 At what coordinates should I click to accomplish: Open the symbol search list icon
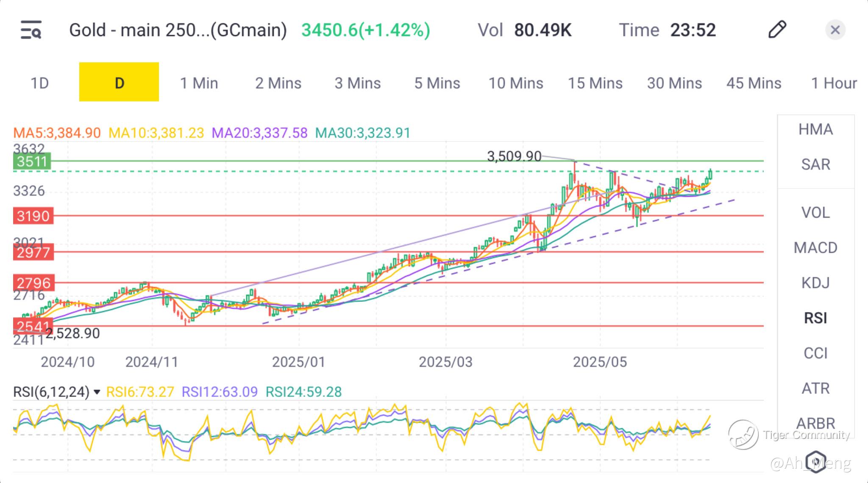tap(31, 30)
